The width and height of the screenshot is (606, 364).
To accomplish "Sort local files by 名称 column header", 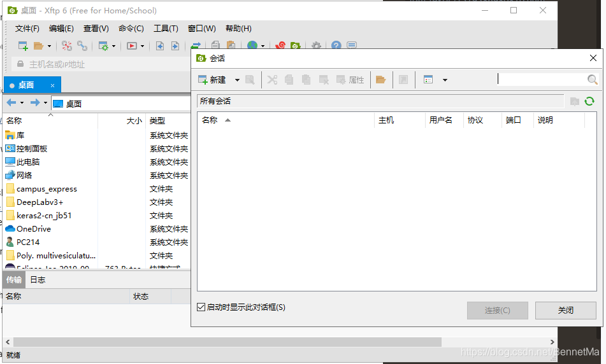I will 50,121.
